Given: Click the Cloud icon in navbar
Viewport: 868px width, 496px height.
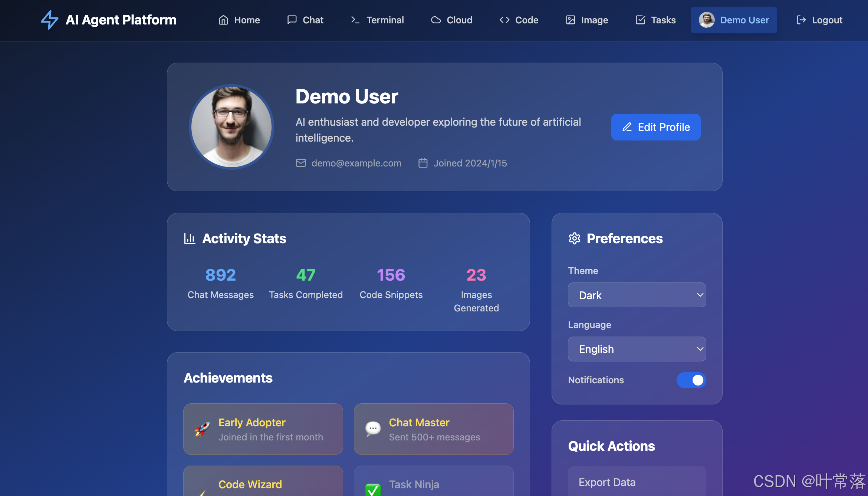Looking at the screenshot, I should [x=436, y=20].
